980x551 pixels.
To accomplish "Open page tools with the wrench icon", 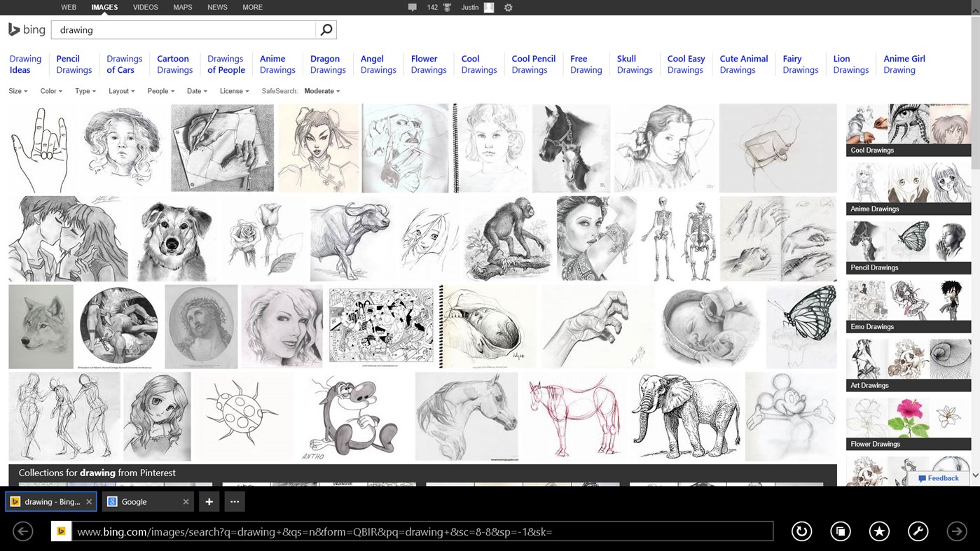I will 918,531.
